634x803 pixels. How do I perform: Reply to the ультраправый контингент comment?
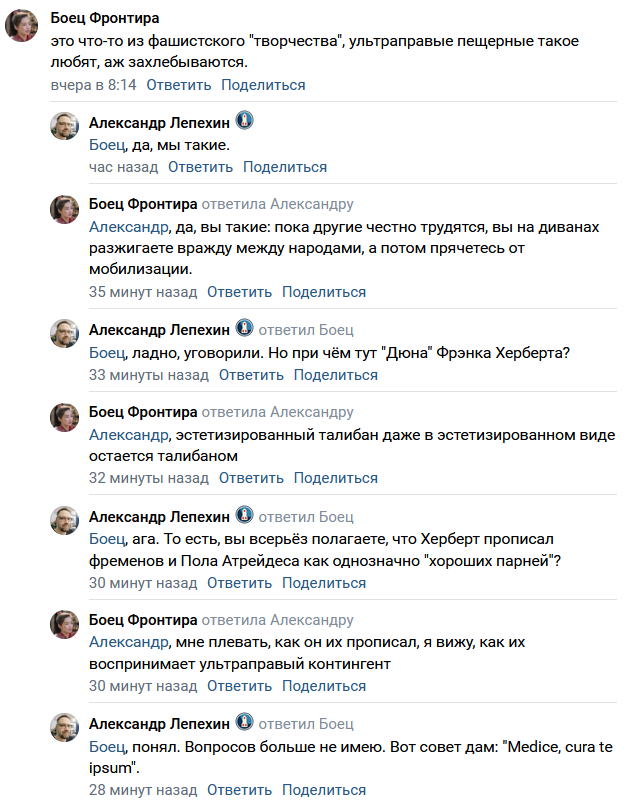[x=239, y=686]
